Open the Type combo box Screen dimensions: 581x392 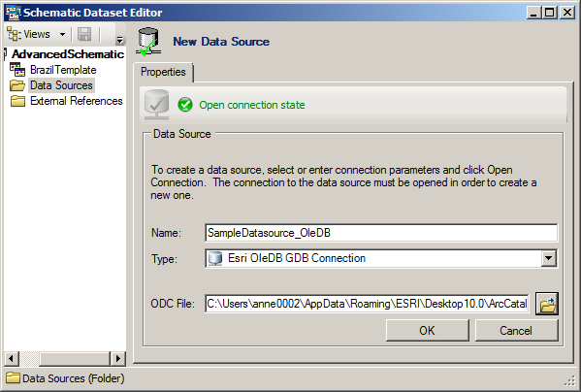(381, 258)
